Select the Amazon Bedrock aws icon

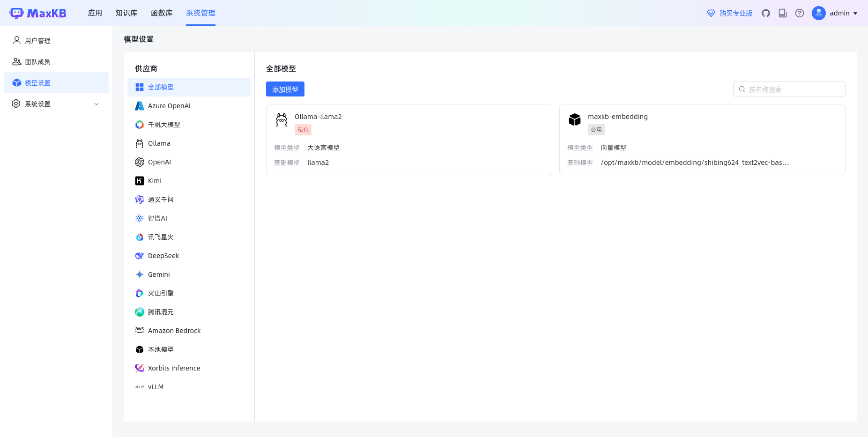(x=140, y=331)
